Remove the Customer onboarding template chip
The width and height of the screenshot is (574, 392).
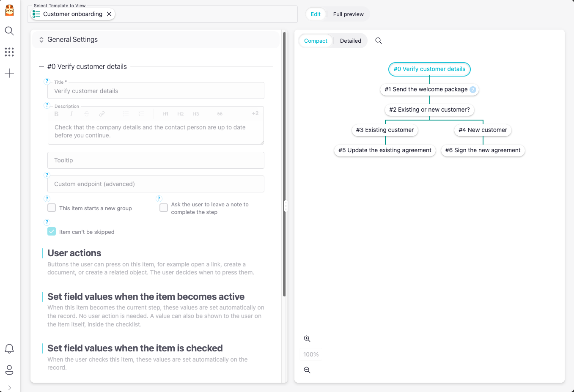[109, 14]
